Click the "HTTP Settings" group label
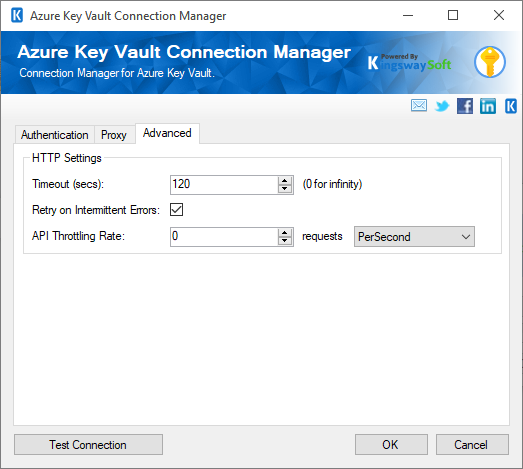 point(66,158)
